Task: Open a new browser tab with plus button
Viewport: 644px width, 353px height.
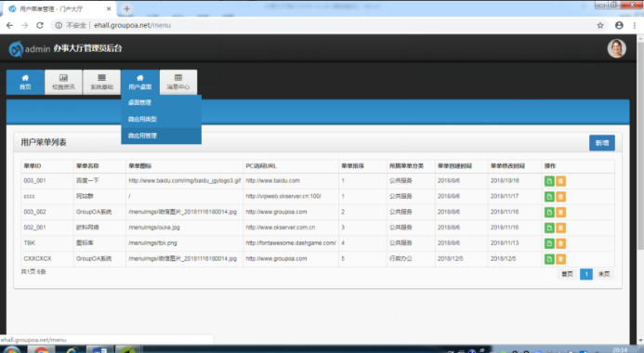Action: (126, 8)
